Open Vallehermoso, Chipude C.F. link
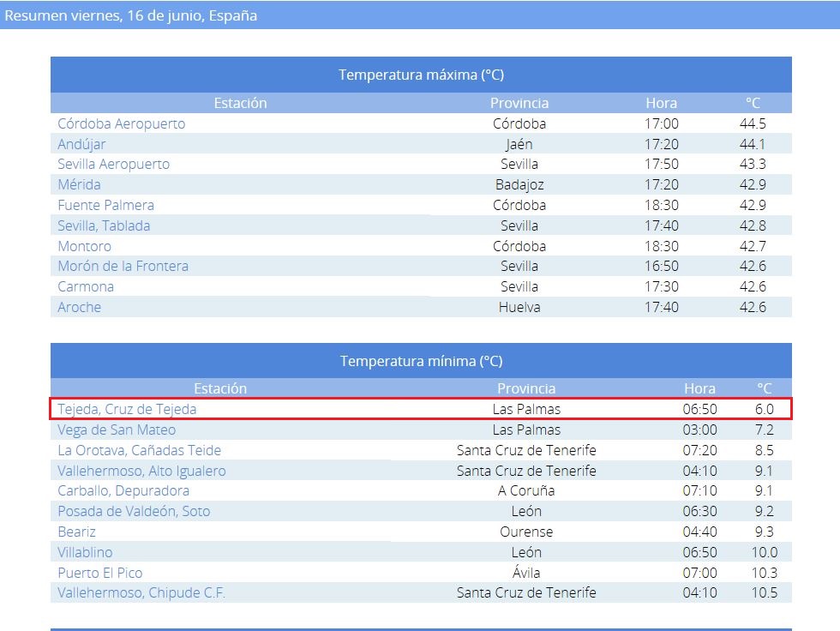This screenshot has width=840, height=631. pyautogui.click(x=141, y=593)
